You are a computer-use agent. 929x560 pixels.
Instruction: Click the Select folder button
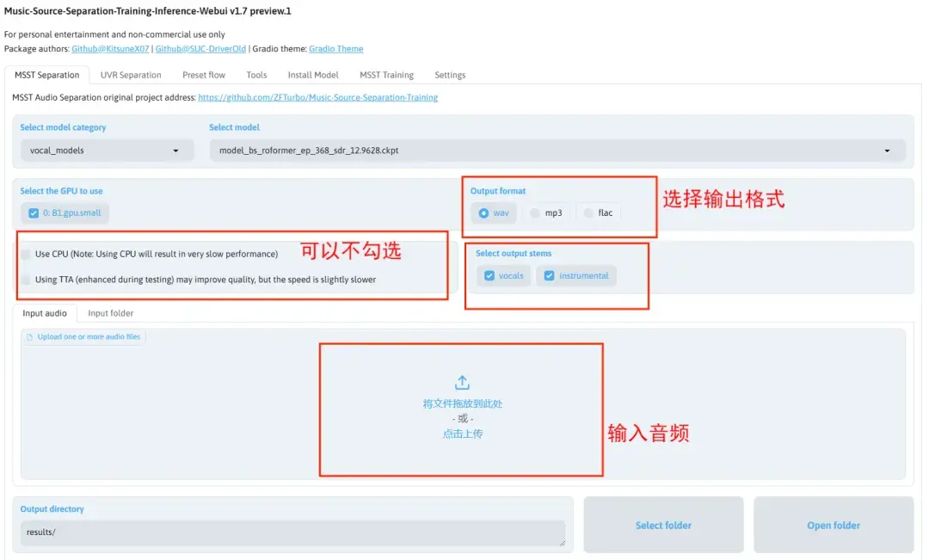point(663,525)
